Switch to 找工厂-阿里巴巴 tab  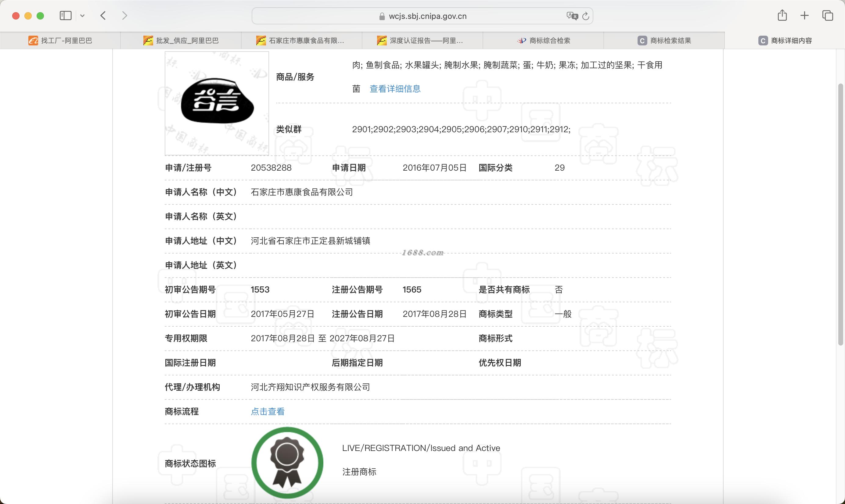60,41
